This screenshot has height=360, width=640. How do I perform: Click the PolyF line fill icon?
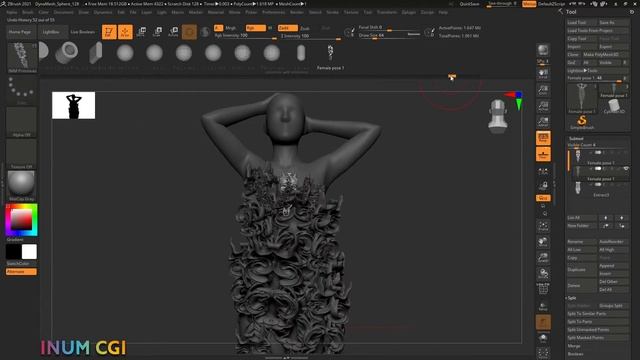point(543,289)
